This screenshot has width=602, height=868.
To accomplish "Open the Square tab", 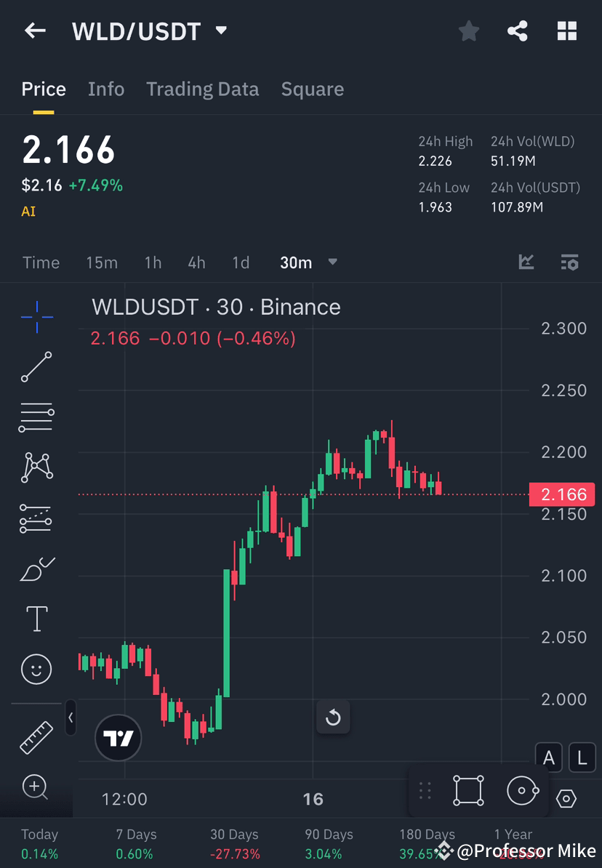I will [312, 89].
